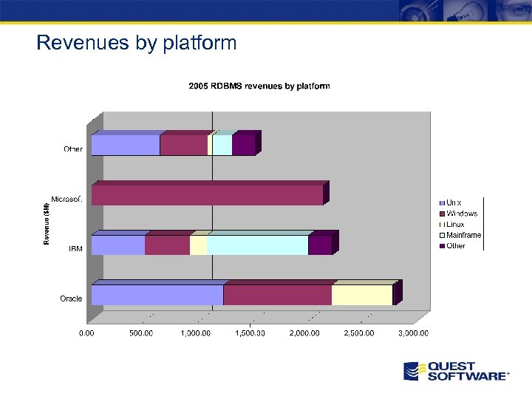Screen dimensions: 532x399
Task: Click the '1,000.00' axis value
Action: click(x=195, y=333)
